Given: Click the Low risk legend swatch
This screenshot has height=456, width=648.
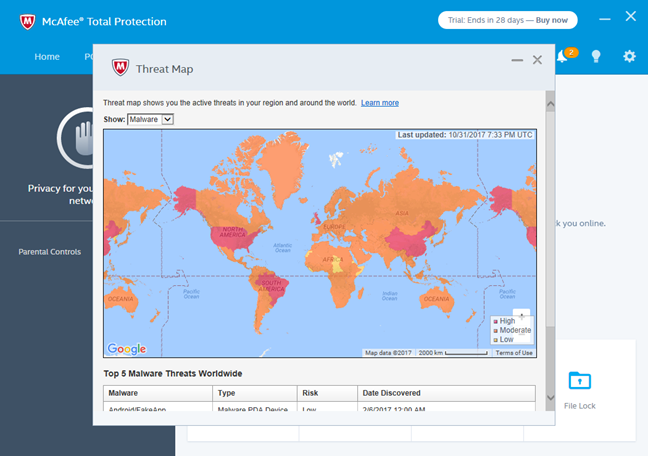Looking at the screenshot, I should pos(496,339).
